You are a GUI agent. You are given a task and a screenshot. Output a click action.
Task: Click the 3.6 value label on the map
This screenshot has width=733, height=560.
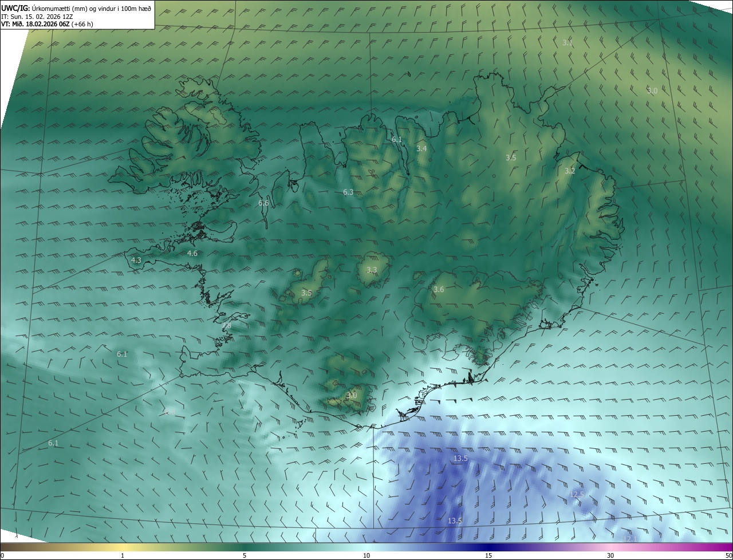click(439, 290)
